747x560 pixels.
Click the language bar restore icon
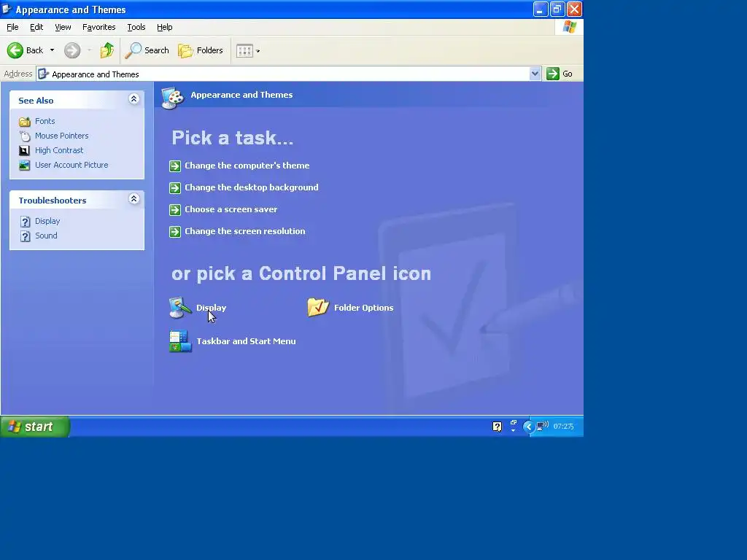coord(514,422)
